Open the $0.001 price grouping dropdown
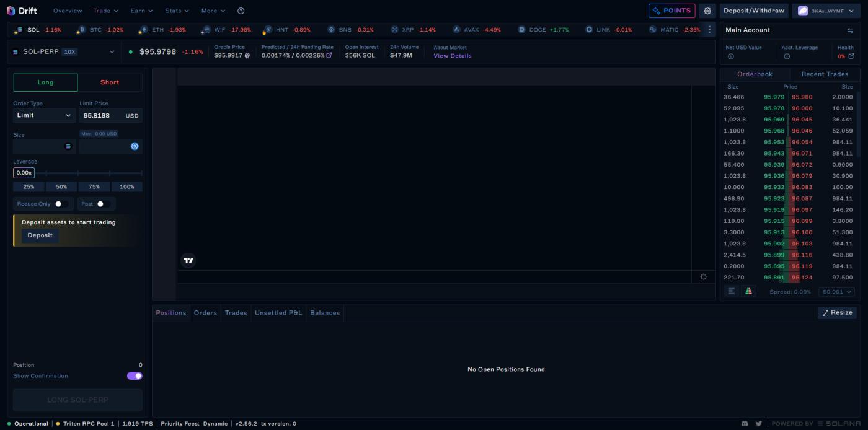This screenshot has width=868, height=430. (836, 292)
